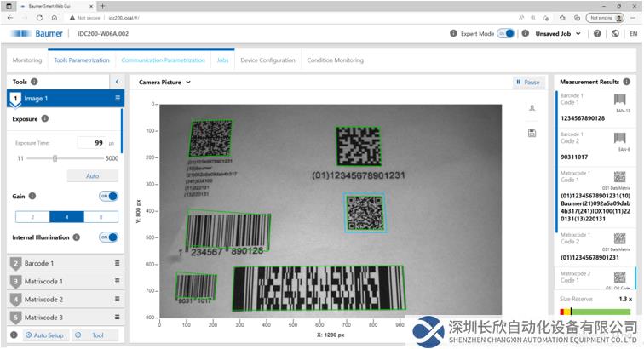
Task: Open the Condition Monitoring tab
Action: tap(335, 60)
